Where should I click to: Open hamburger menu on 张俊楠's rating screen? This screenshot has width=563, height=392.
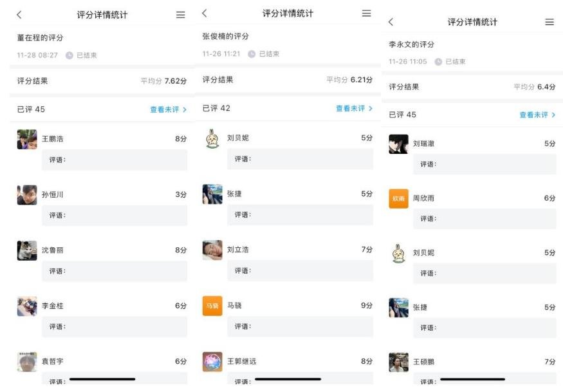coord(366,14)
